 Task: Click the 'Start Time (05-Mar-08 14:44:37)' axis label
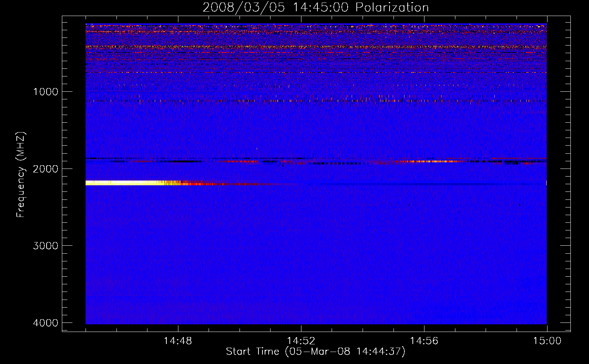(315, 352)
